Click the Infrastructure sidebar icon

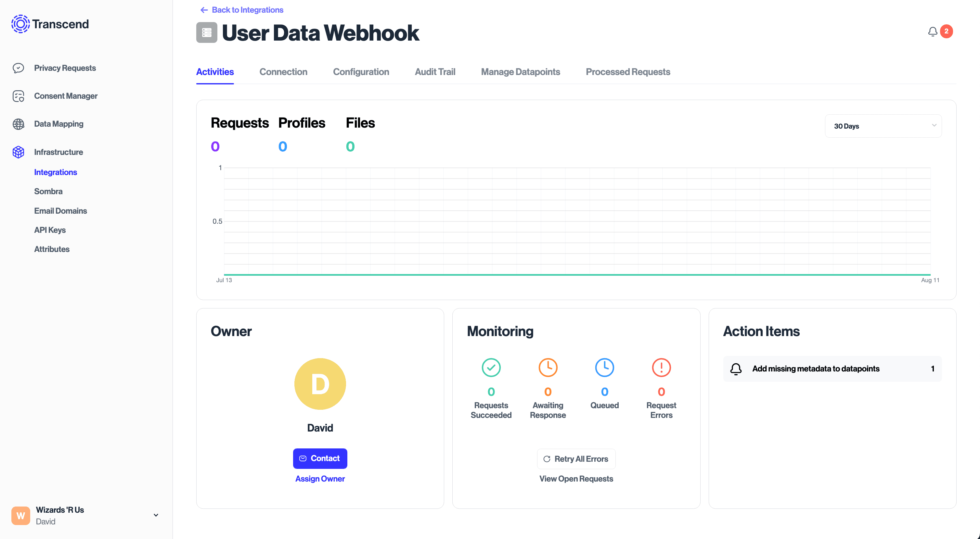tap(18, 152)
